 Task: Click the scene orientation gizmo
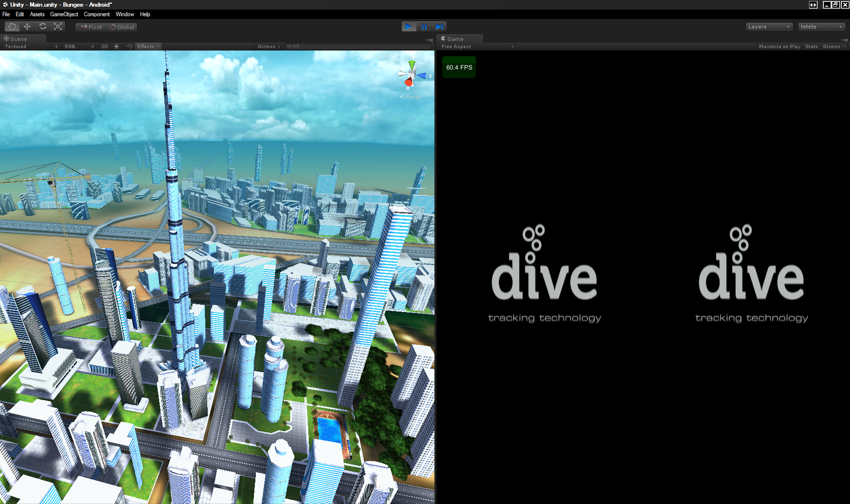412,75
